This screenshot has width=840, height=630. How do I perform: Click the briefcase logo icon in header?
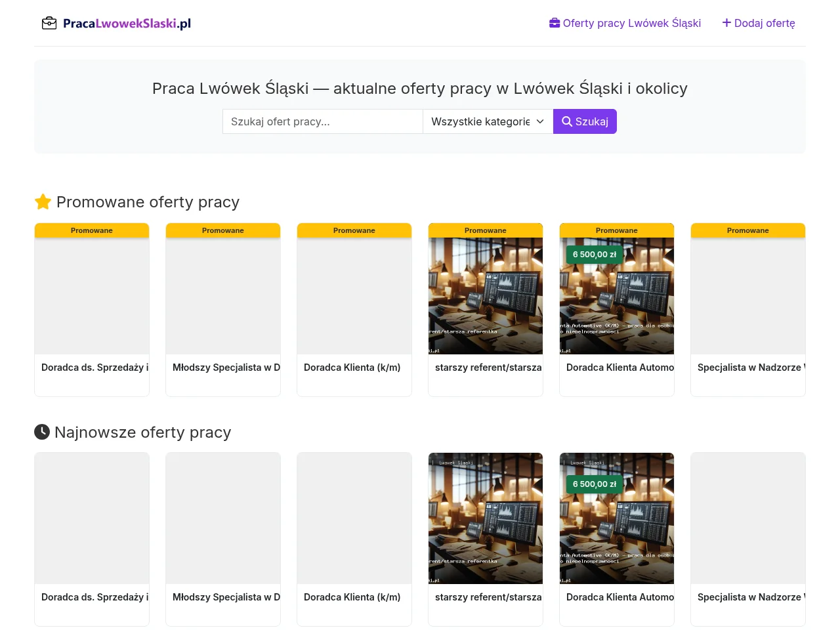tap(49, 24)
